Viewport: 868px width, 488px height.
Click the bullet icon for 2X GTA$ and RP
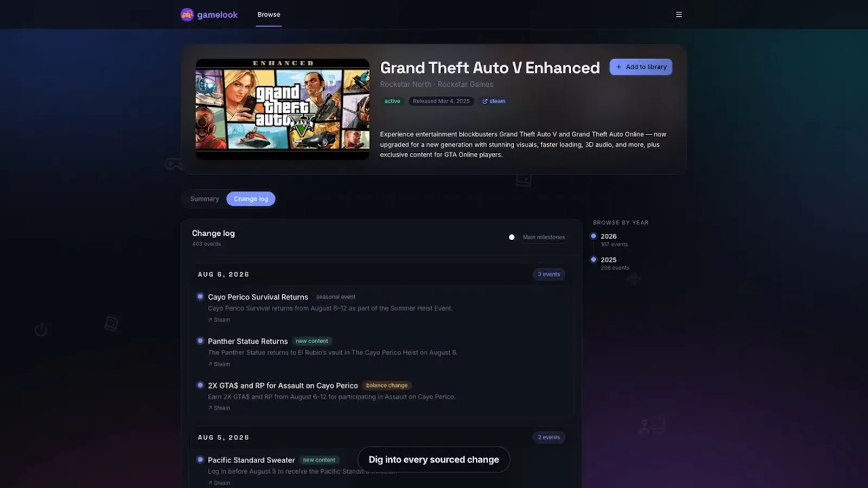click(x=200, y=385)
